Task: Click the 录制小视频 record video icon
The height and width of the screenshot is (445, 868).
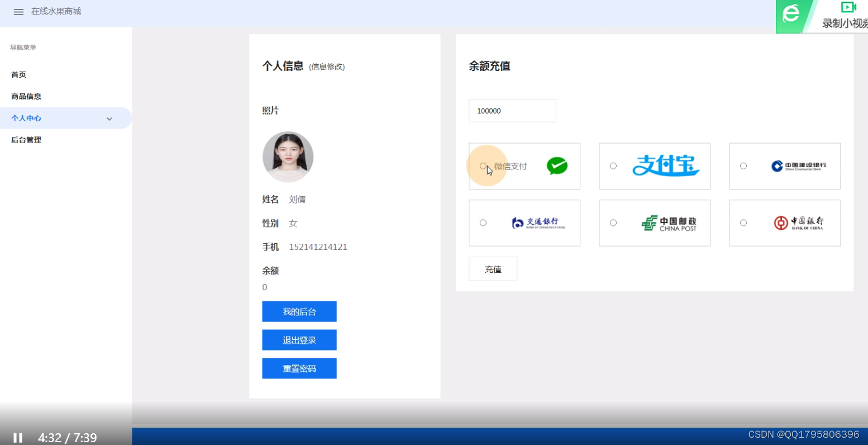Action: tap(848, 7)
